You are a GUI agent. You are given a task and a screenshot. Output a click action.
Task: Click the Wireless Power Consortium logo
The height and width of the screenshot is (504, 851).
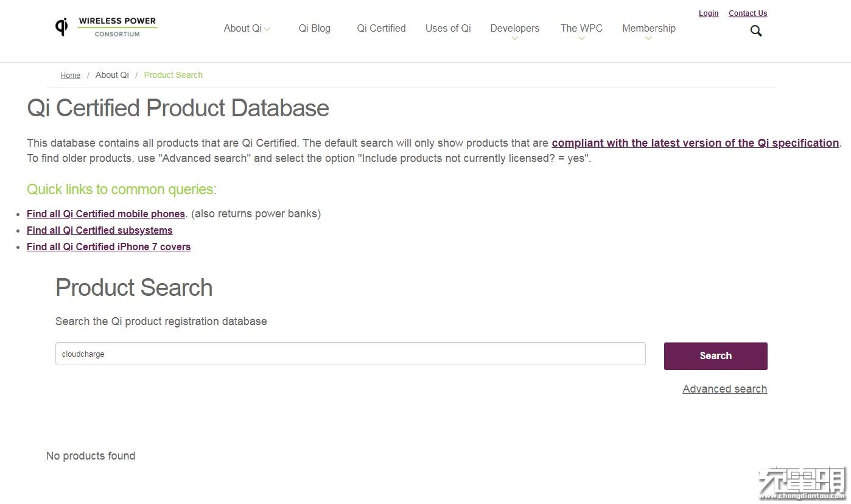coord(106,27)
